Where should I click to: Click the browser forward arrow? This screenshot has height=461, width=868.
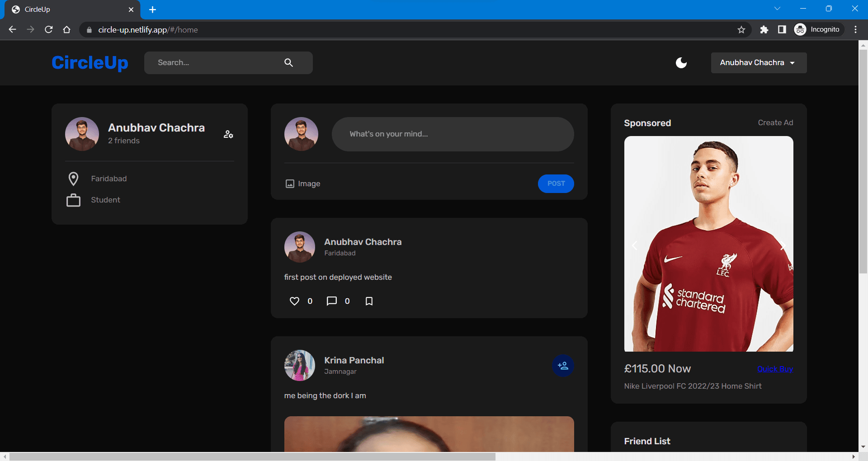click(30, 29)
